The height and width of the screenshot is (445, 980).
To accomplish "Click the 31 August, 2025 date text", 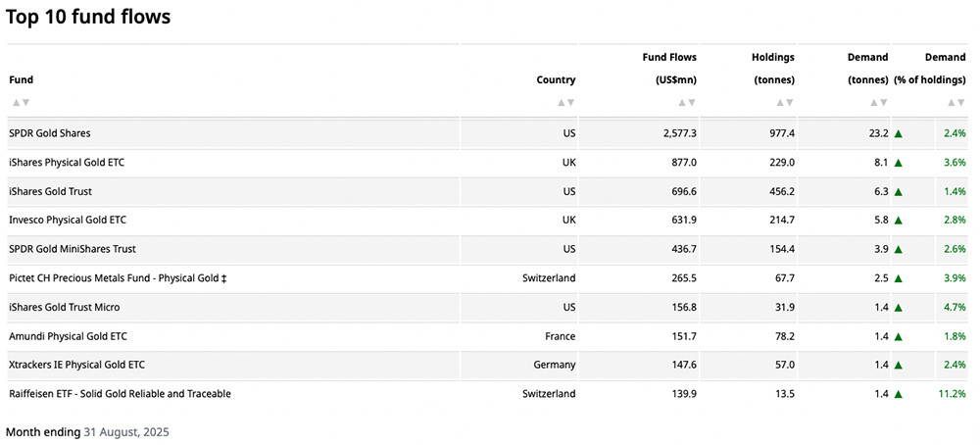I will [x=126, y=430].
